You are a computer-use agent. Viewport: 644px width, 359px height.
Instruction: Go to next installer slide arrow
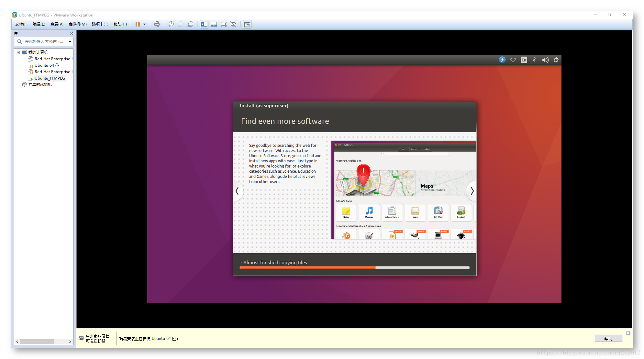(472, 191)
